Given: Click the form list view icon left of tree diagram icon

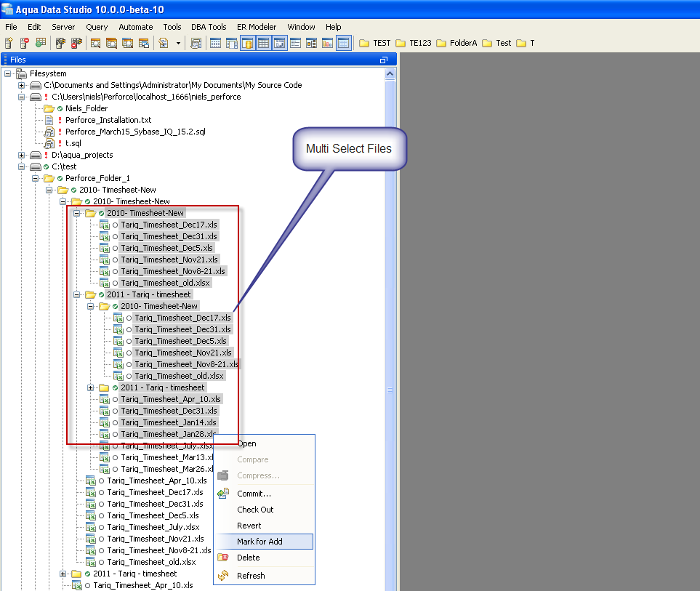Looking at the screenshot, I should (x=296, y=43).
